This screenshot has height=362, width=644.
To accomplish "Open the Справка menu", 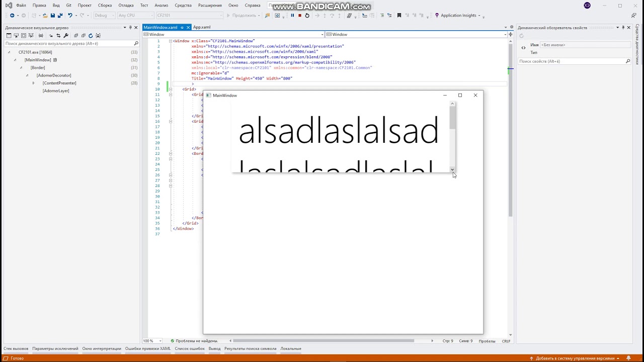I will click(253, 6).
